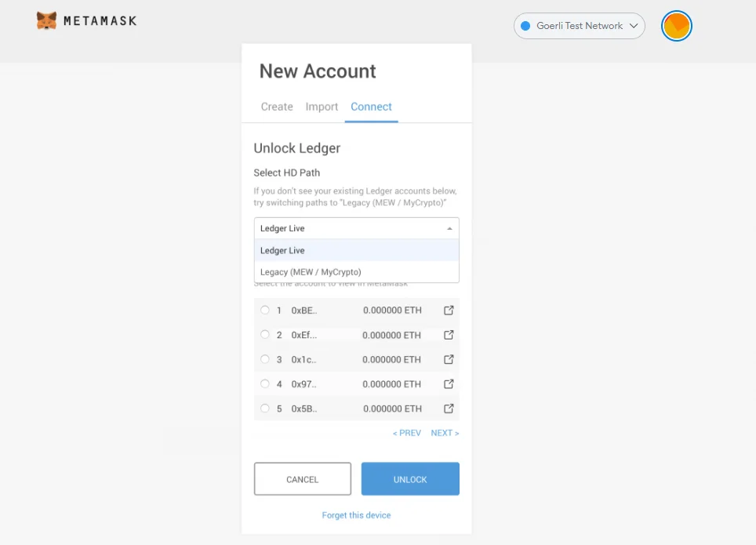The width and height of the screenshot is (756, 545).
Task: Select account 3 starting with 0x1c
Action: click(265, 359)
